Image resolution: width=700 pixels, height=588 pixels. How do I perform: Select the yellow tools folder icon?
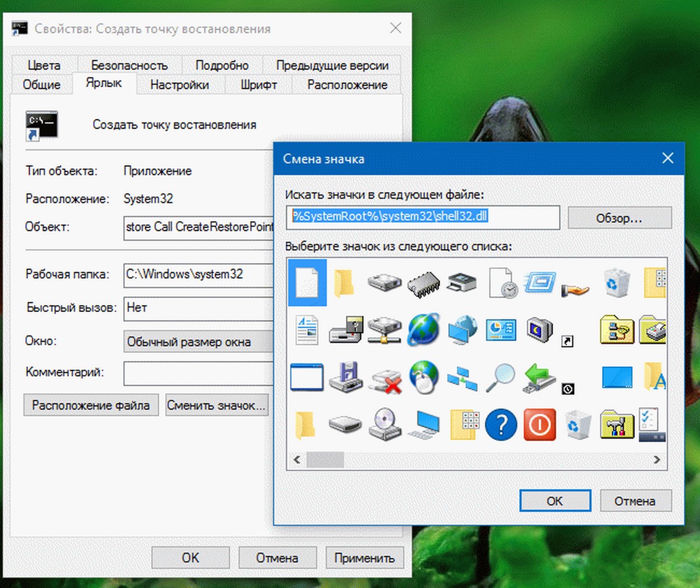617,425
